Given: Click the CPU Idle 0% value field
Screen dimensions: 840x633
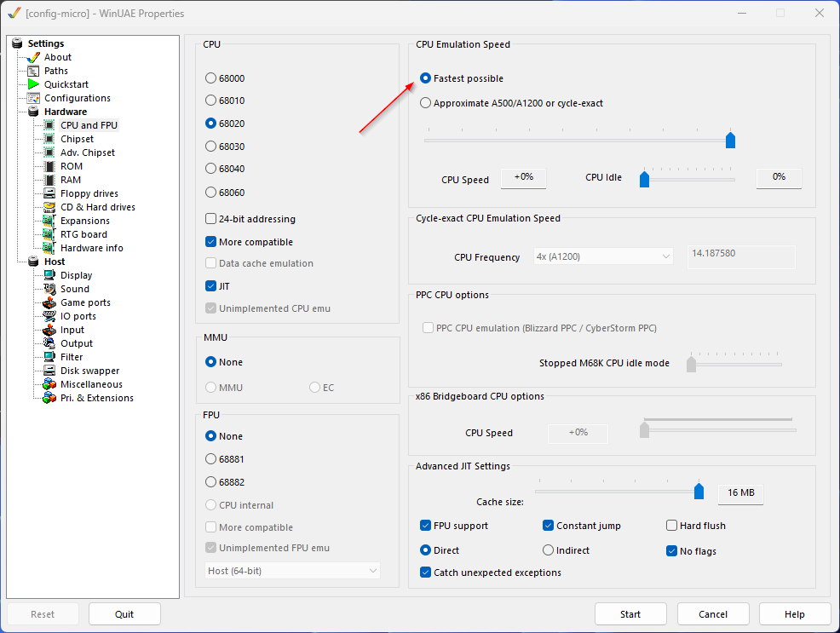Looking at the screenshot, I should tap(779, 178).
